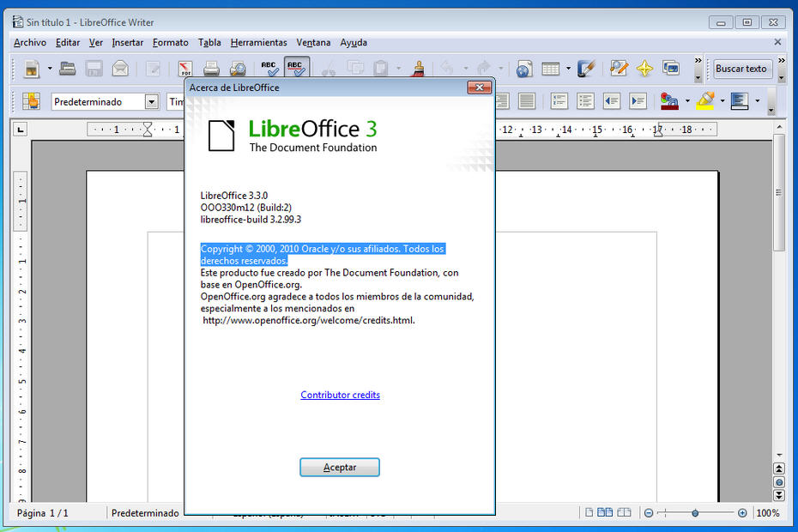Open the Predeterminado paragraph style dropdown
The height and width of the screenshot is (532, 798).
click(151, 102)
